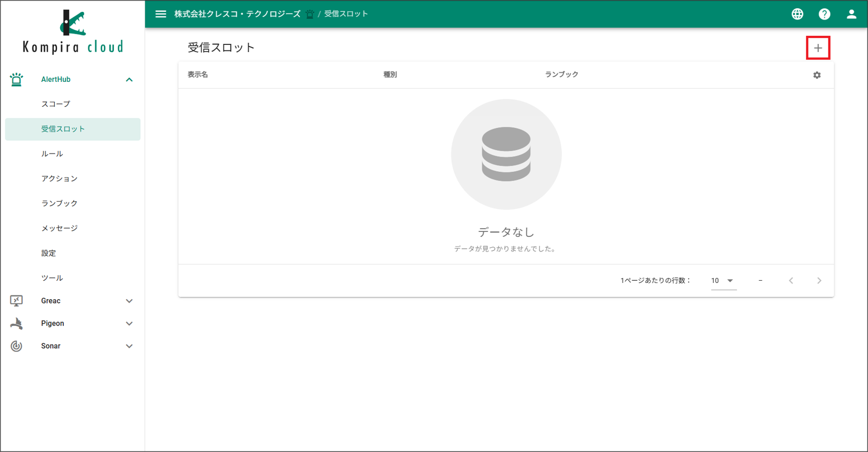The width and height of the screenshot is (868, 452).
Task: Expand the Greac section chevron
Action: [129, 301]
